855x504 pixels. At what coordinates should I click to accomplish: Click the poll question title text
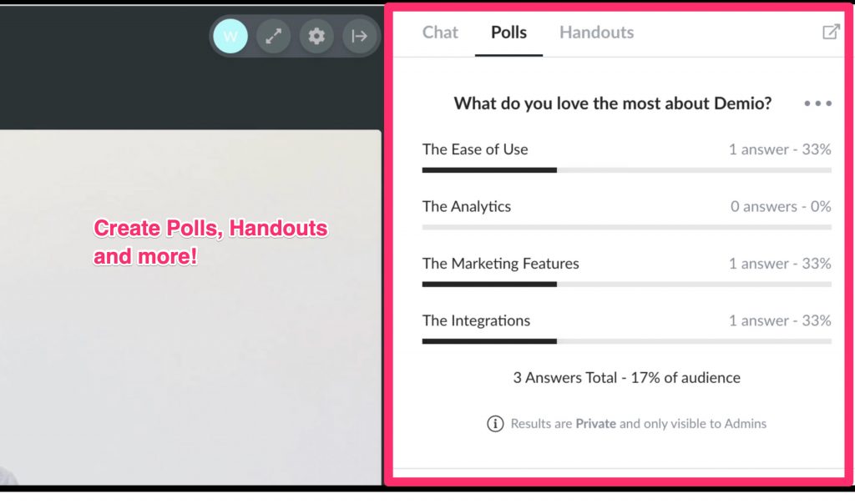(x=612, y=103)
